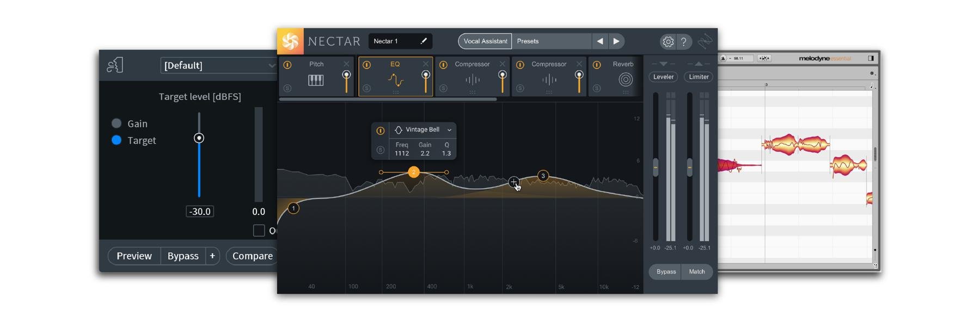Click the Pitch module piano keys icon
Image resolution: width=980 pixels, height=322 pixels.
click(316, 80)
